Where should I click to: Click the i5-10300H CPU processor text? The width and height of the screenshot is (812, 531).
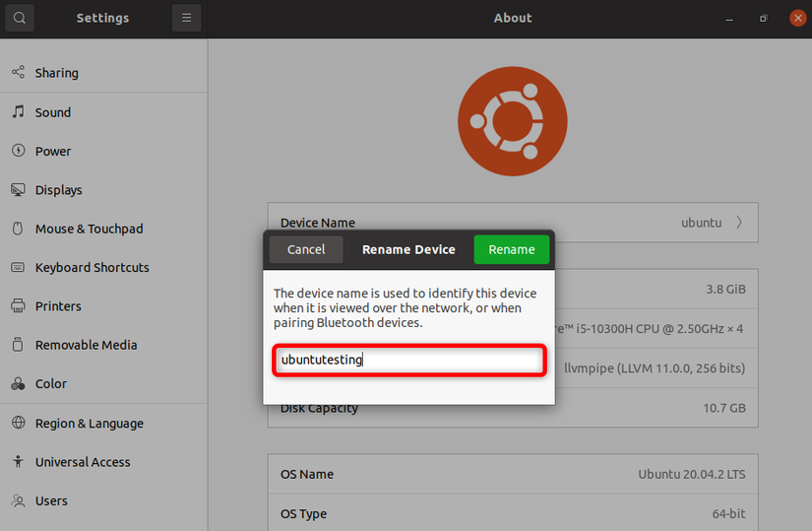[650, 329]
